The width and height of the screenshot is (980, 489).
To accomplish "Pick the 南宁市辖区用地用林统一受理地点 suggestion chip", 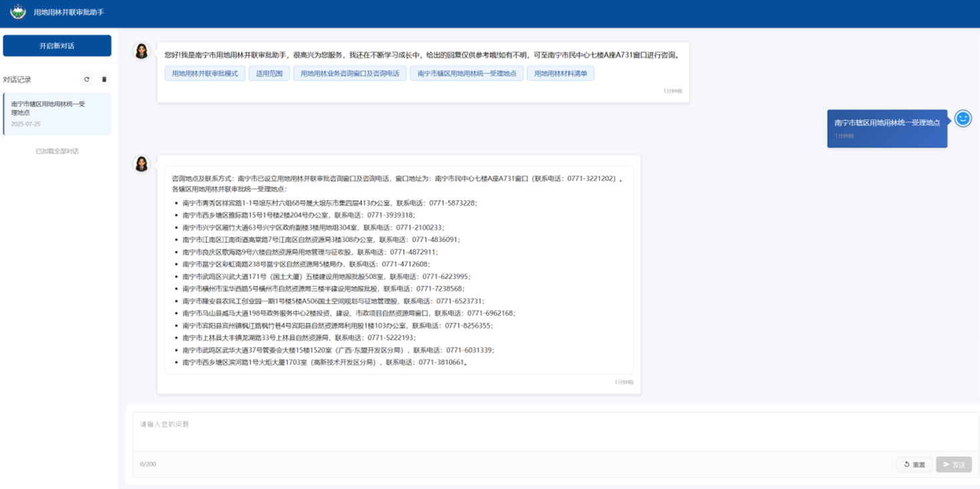I will [x=467, y=73].
